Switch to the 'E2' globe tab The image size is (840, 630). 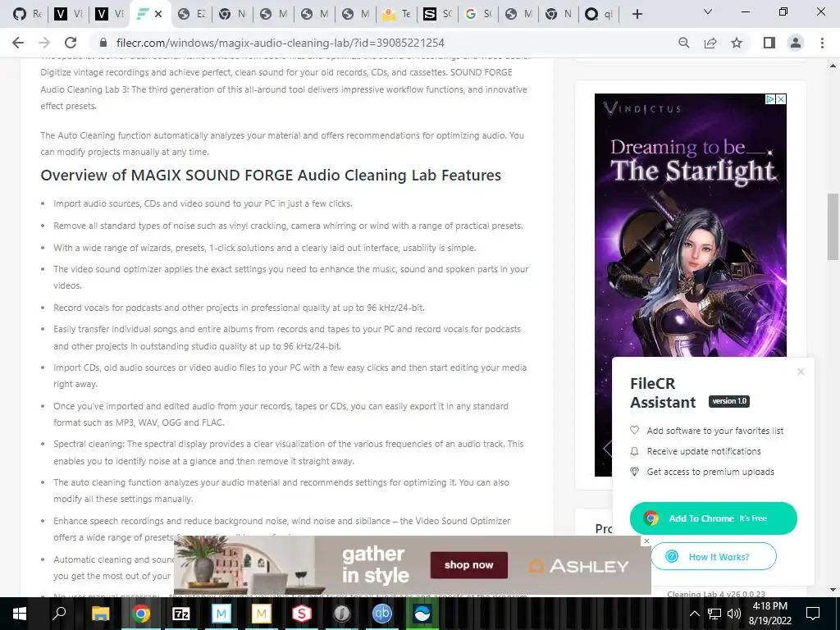pyautogui.click(x=191, y=15)
